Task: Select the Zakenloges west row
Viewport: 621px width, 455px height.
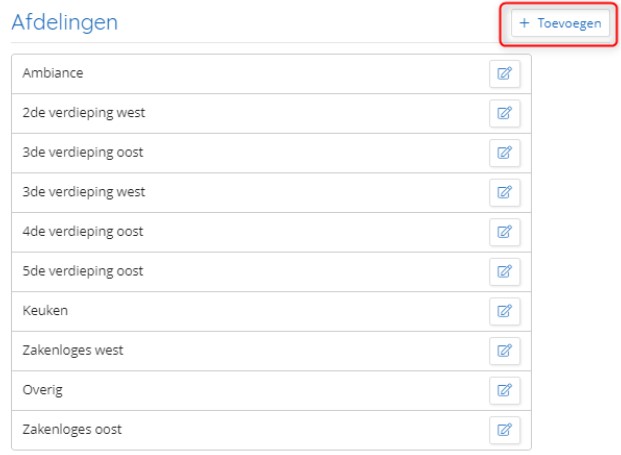Action: coord(271,351)
